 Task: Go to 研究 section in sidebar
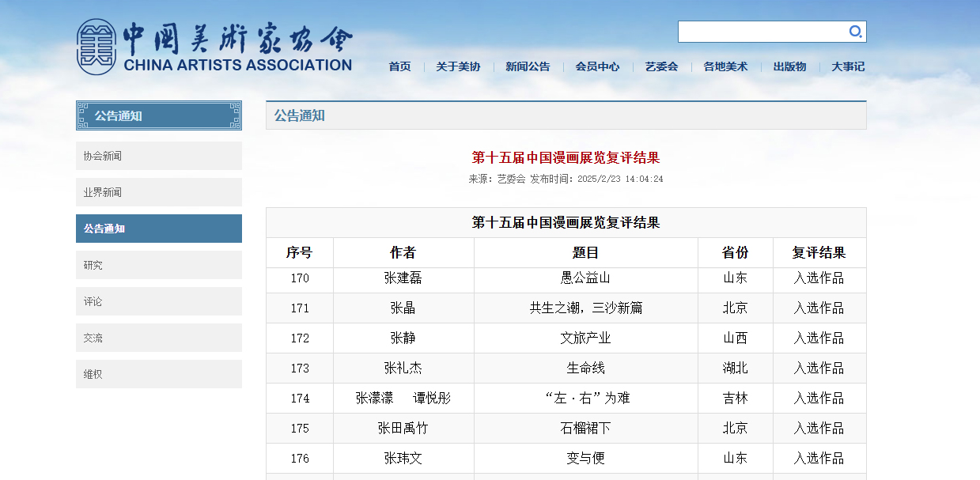coord(158,265)
